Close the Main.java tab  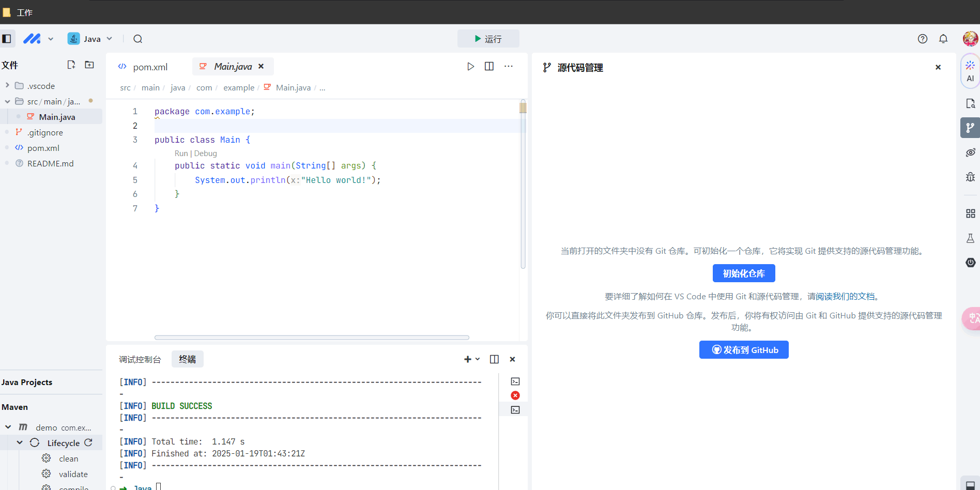click(x=261, y=66)
